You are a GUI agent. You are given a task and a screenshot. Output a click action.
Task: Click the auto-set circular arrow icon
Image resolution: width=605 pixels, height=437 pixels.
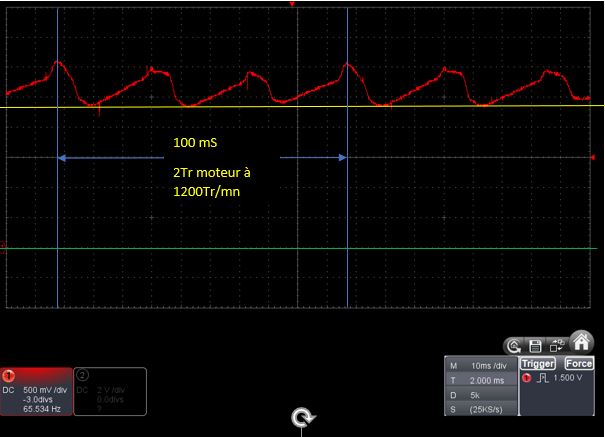pyautogui.click(x=514, y=346)
